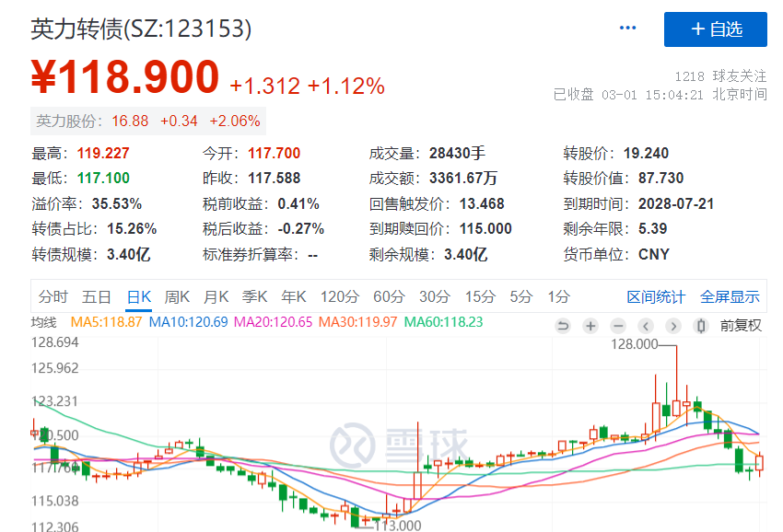Screen dimensions: 783x532
Task: Click the 税前收益 value 0.41%
Action: click(298, 203)
